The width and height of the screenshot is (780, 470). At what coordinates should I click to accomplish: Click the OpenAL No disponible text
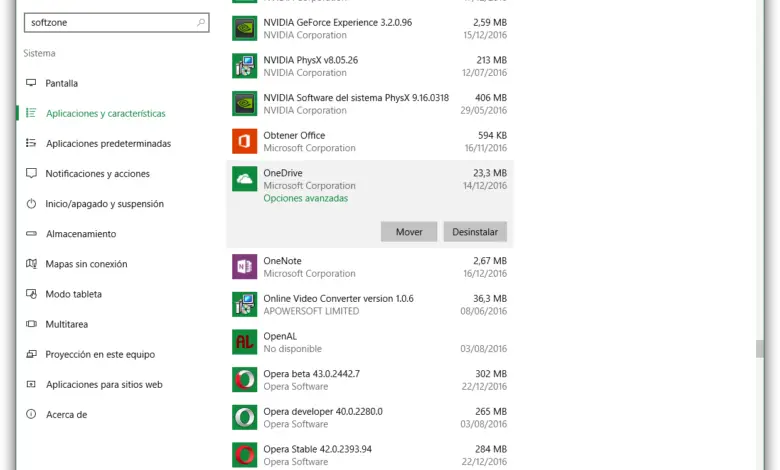pos(292,349)
